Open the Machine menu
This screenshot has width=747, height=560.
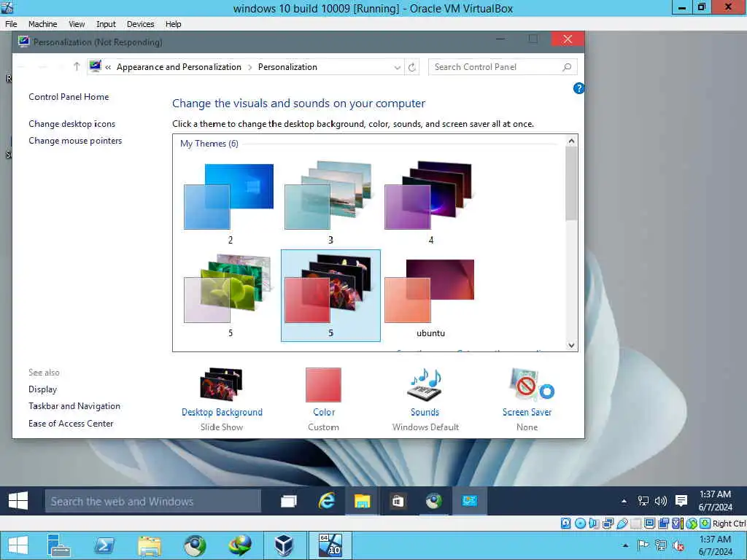[43, 24]
